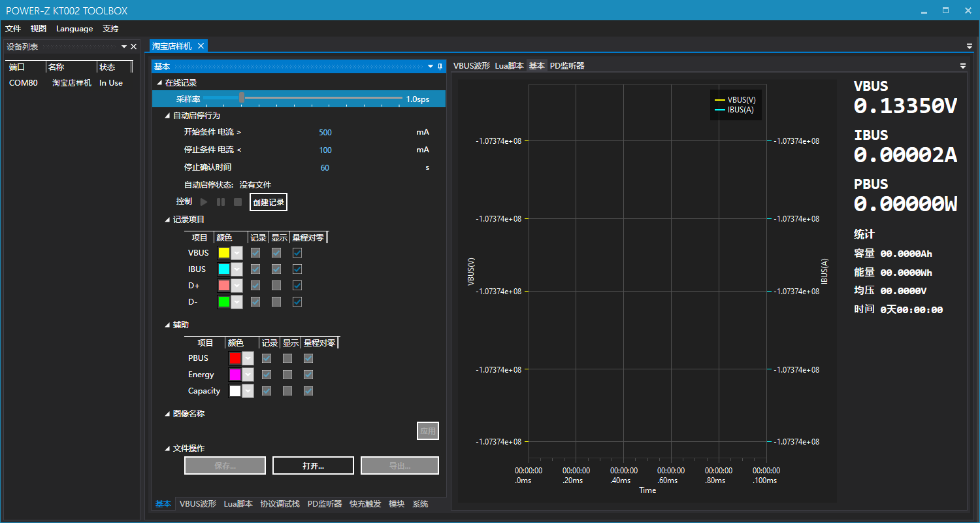Click the stop icon in recording controls
980x523 pixels.
tap(238, 202)
